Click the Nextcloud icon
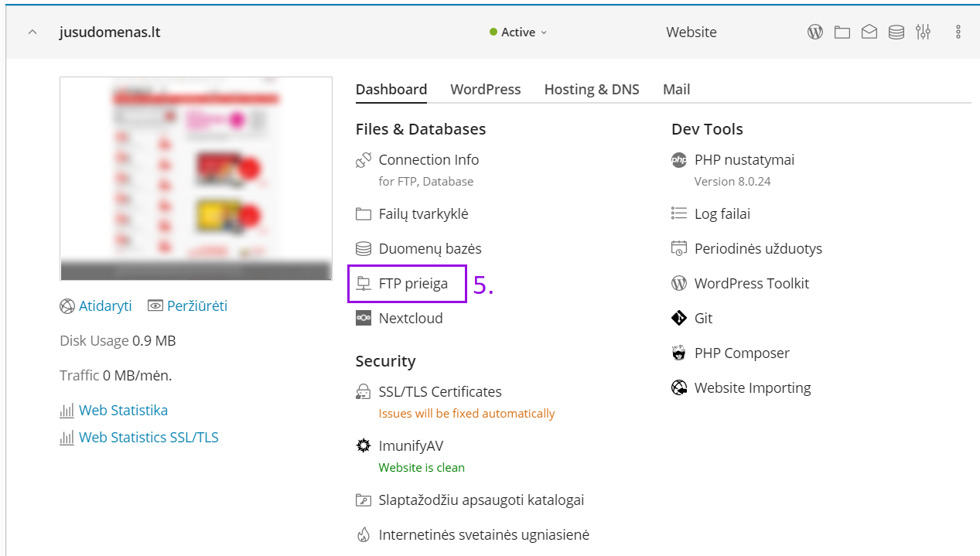This screenshot has width=980, height=556. (x=364, y=318)
